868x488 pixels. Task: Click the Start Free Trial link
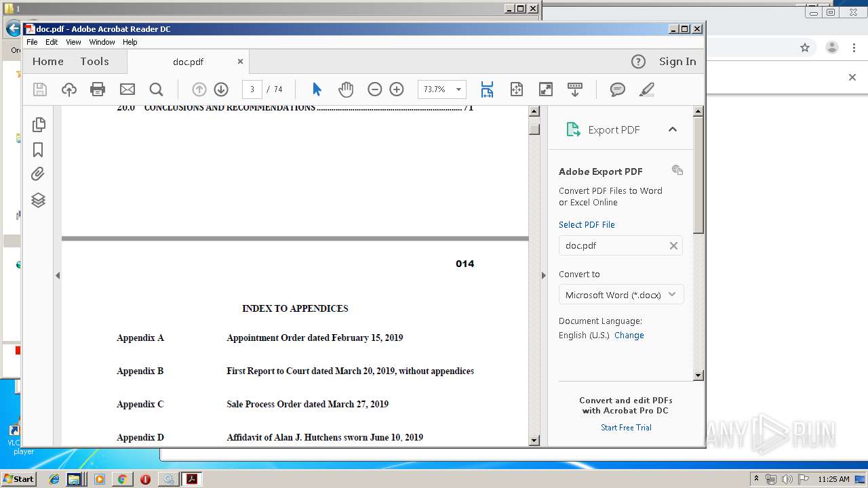pyautogui.click(x=626, y=428)
